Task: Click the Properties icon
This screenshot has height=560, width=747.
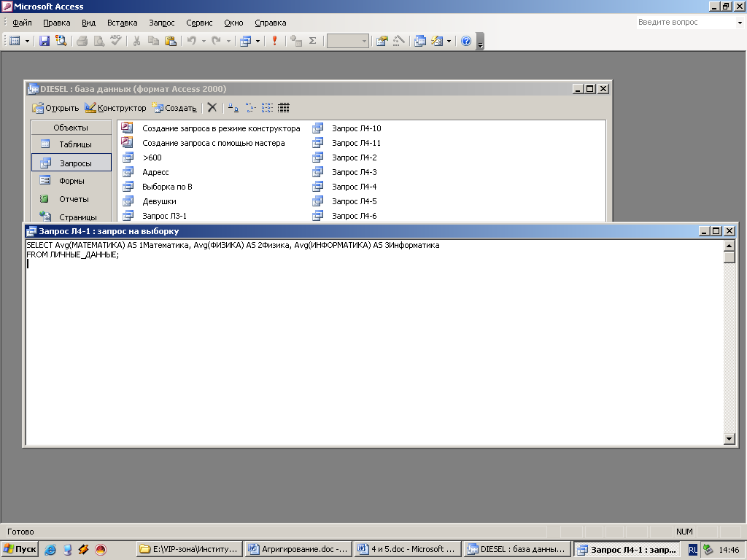Action: [x=382, y=41]
